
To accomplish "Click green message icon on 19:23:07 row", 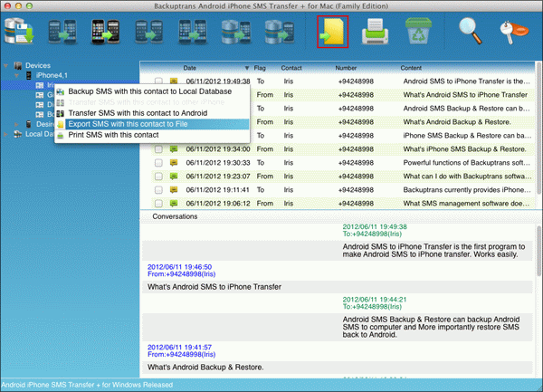I will coord(174,176).
